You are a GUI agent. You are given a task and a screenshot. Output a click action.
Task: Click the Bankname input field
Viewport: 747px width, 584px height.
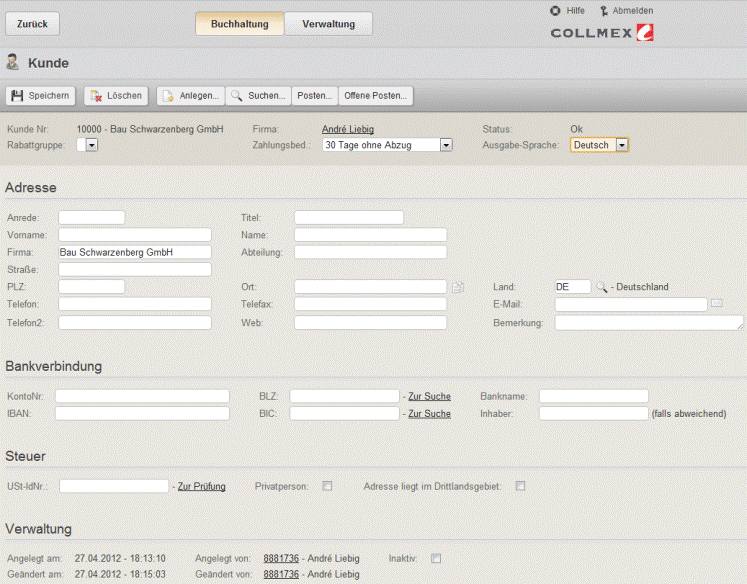pos(594,396)
